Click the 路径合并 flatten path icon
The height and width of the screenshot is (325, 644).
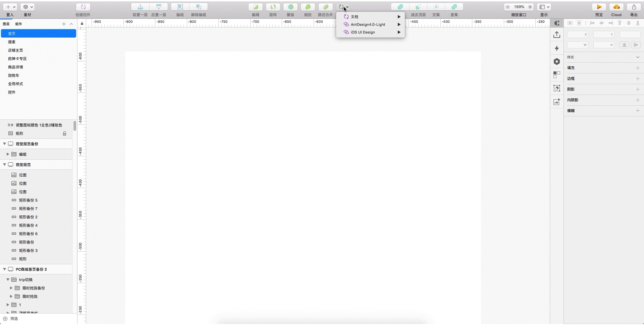325,7
